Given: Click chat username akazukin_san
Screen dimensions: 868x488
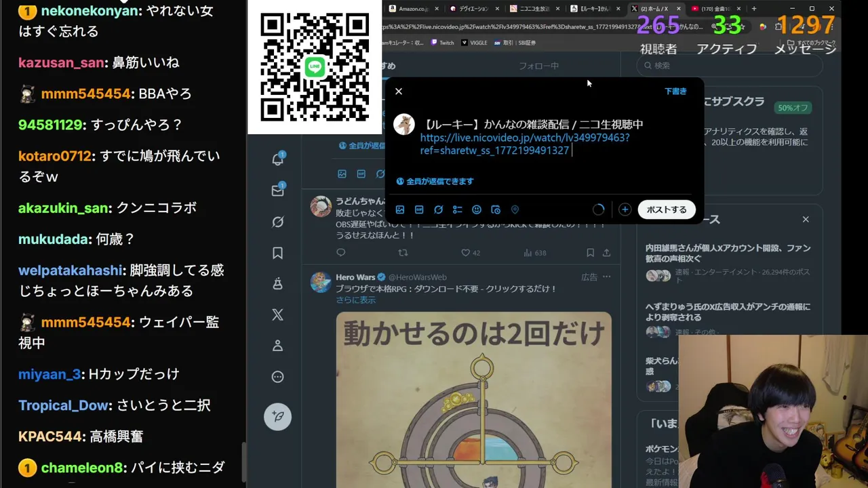Looking at the screenshot, I should pyautogui.click(x=64, y=209).
